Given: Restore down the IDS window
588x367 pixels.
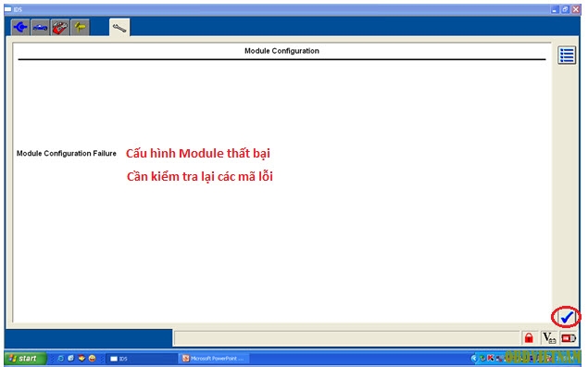Looking at the screenshot, I should pyautogui.click(x=565, y=9).
